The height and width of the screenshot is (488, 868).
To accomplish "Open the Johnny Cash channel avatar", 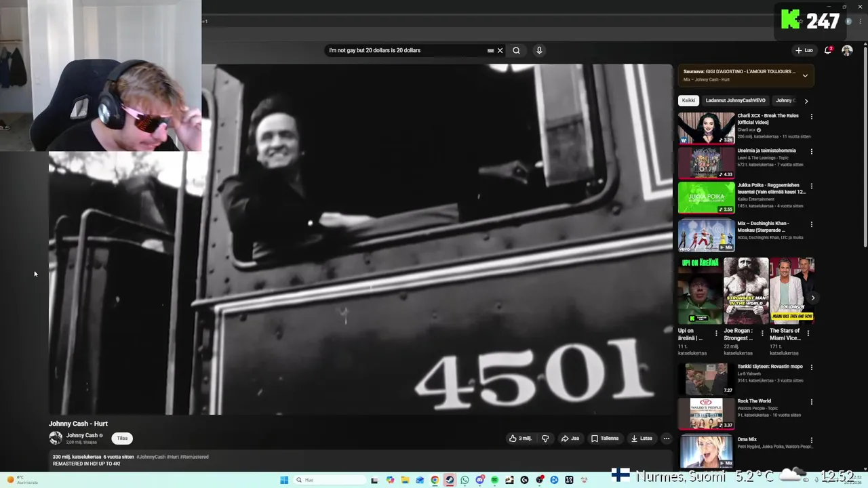I will [x=56, y=438].
